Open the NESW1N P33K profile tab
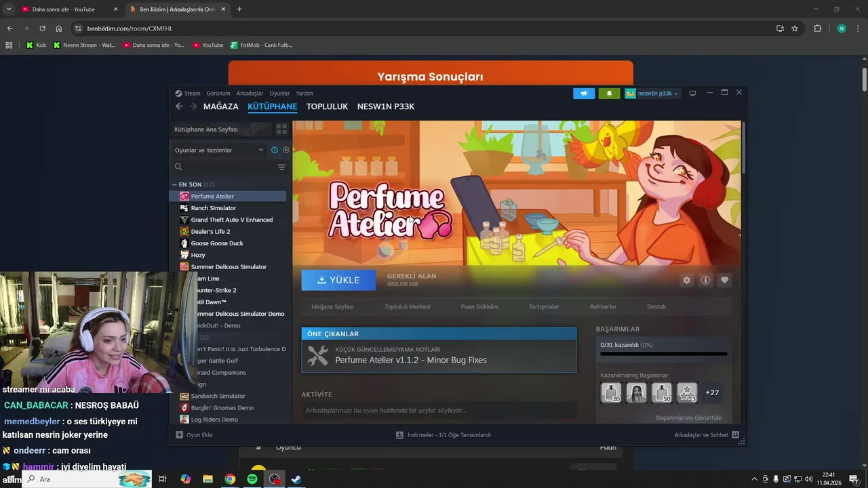868x488 pixels. [386, 106]
